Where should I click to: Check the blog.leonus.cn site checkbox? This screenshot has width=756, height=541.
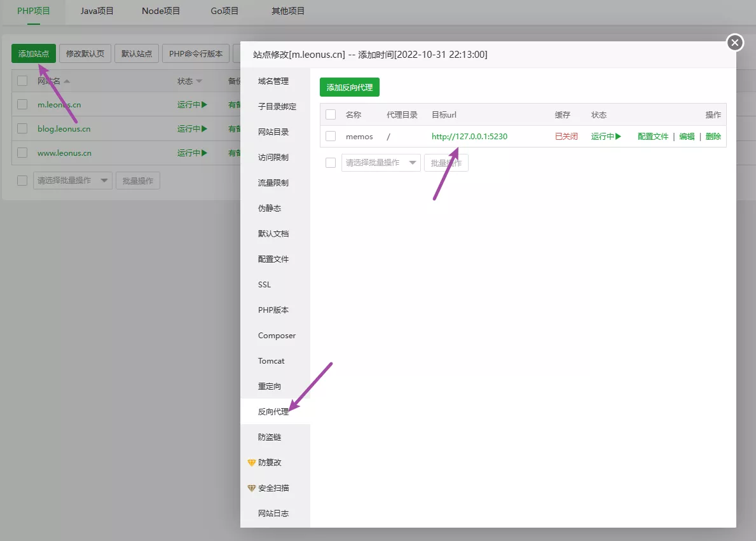[22, 128]
